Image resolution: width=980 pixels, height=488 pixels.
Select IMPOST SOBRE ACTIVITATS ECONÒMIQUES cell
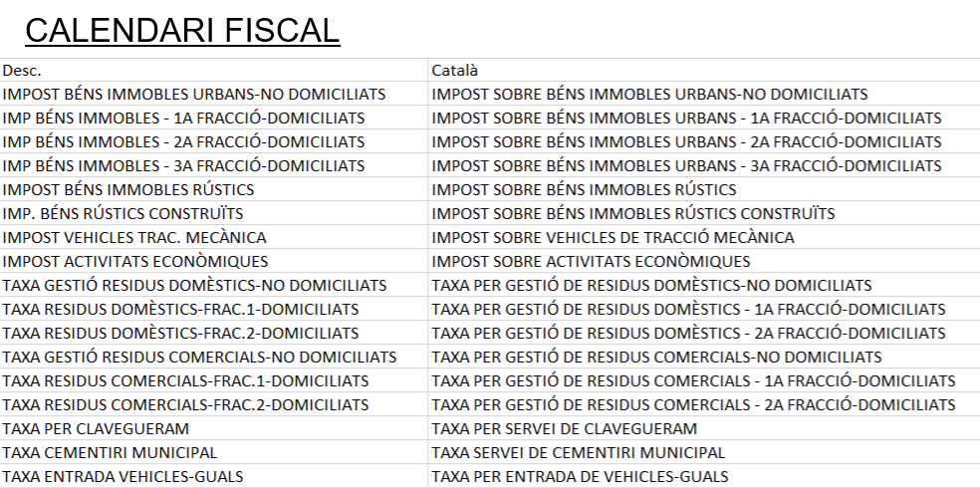point(592,262)
